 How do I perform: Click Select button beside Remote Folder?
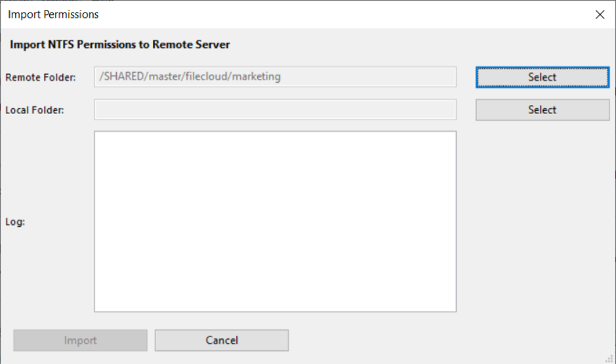[x=542, y=77]
